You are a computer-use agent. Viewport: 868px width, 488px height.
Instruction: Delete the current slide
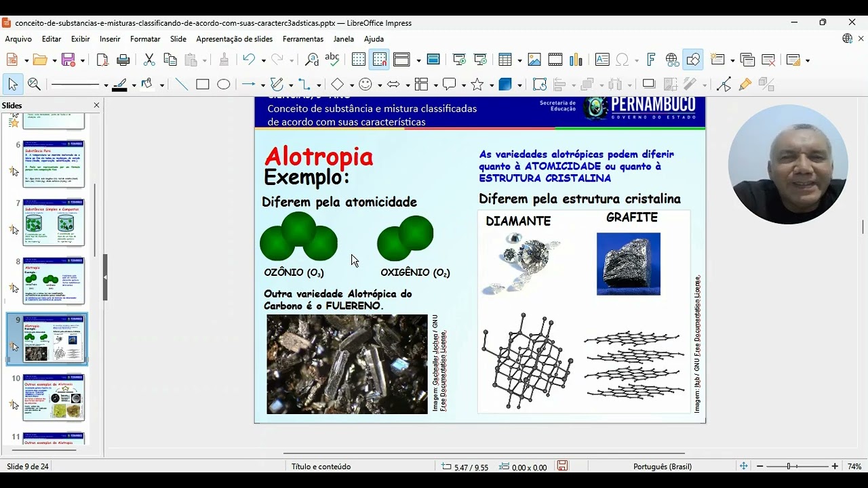point(768,60)
